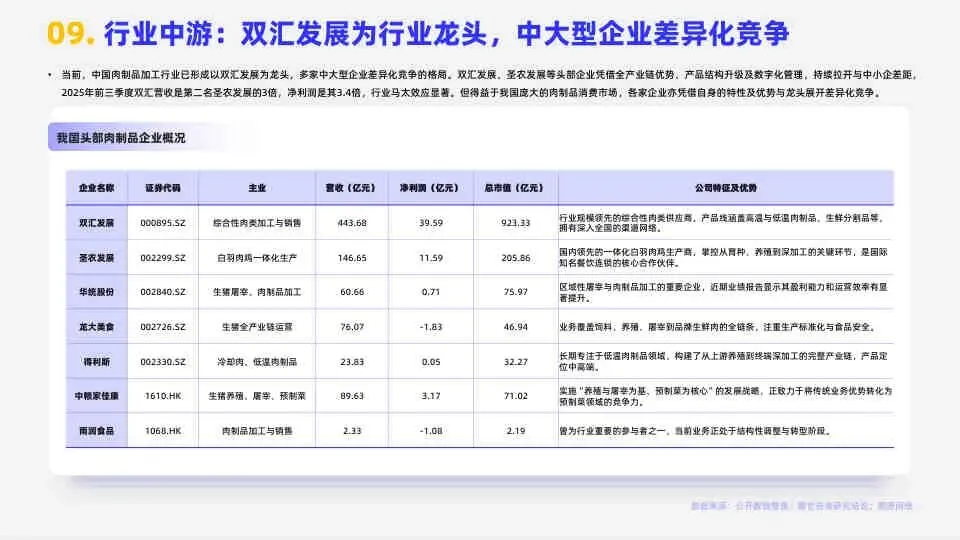This screenshot has width=960, height=540.
Task: Click the intro paragraph starting 当前，中国肉制品
Action: point(489,84)
